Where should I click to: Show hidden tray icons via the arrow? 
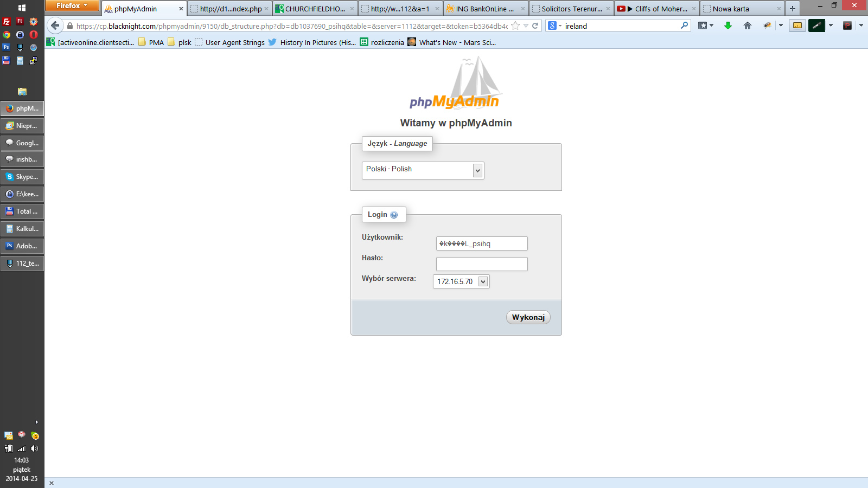(x=36, y=422)
